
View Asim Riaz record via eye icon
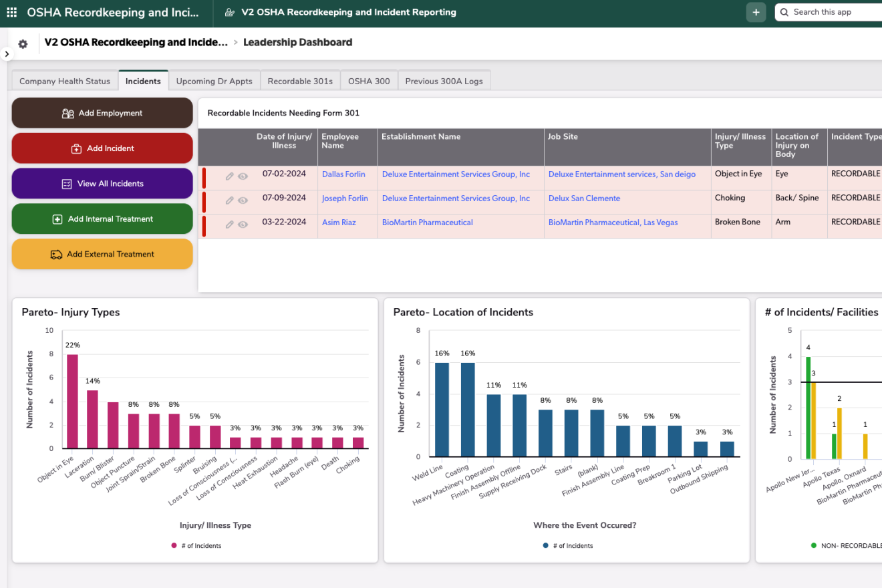tap(243, 225)
